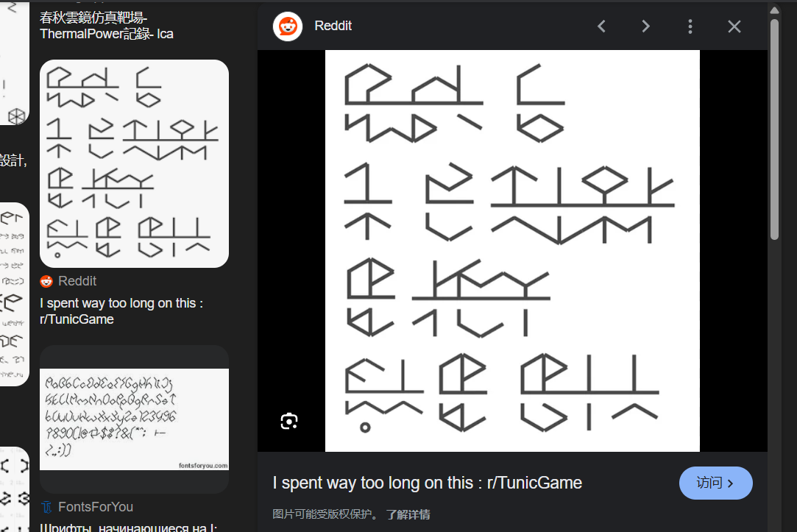Go to the next image
The width and height of the screenshot is (797, 532).
coord(645,26)
